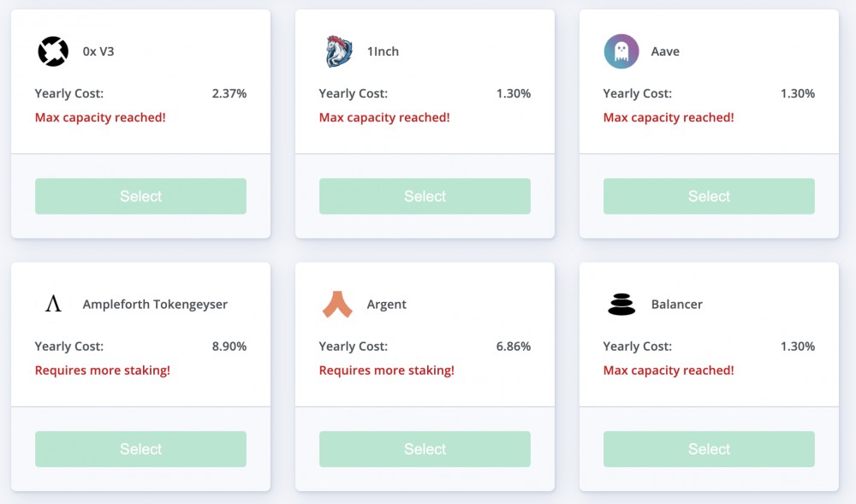Click the Ampleforth Tokengeyser lambda logo
Screen dimensions: 856x504
pyautogui.click(x=53, y=304)
